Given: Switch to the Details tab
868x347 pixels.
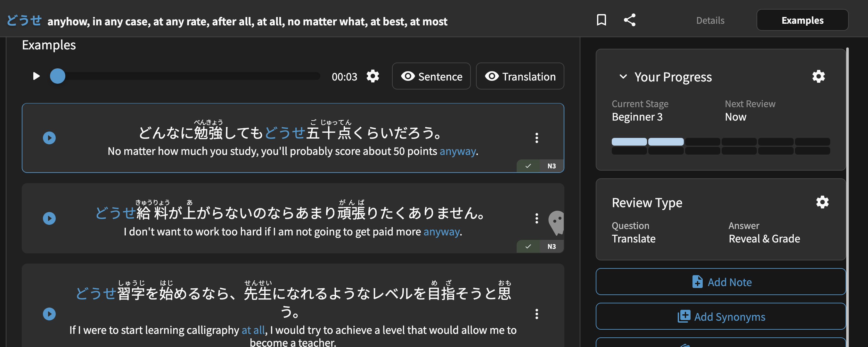Looking at the screenshot, I should (710, 20).
